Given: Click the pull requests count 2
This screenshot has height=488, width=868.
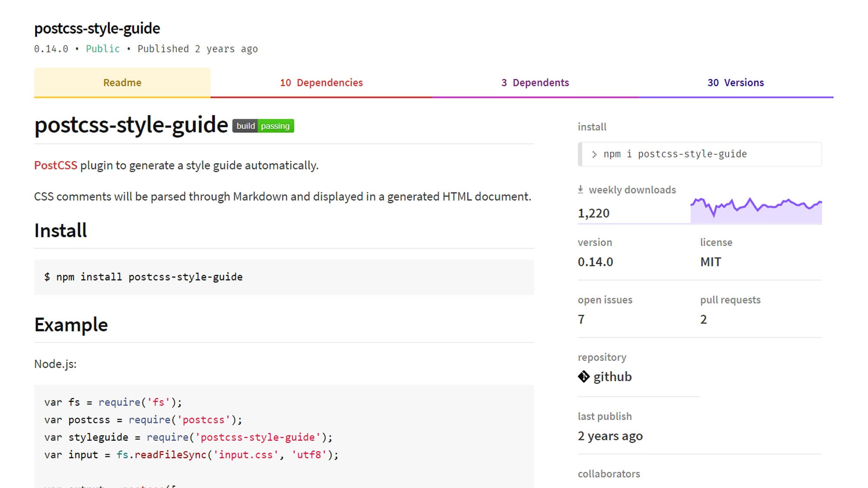Looking at the screenshot, I should (704, 319).
